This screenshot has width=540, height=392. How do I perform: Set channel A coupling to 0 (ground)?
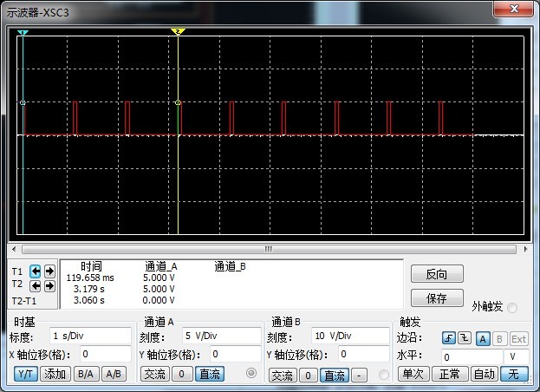coord(182,374)
